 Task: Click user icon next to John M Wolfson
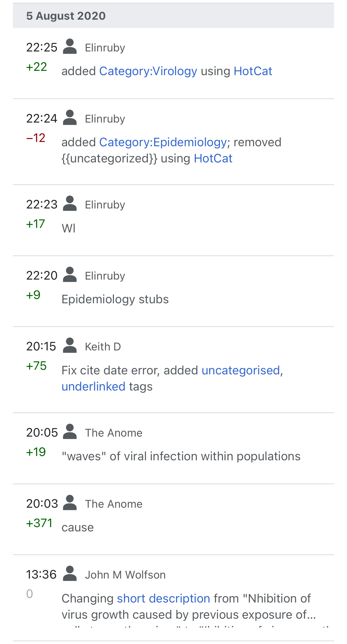click(70, 574)
